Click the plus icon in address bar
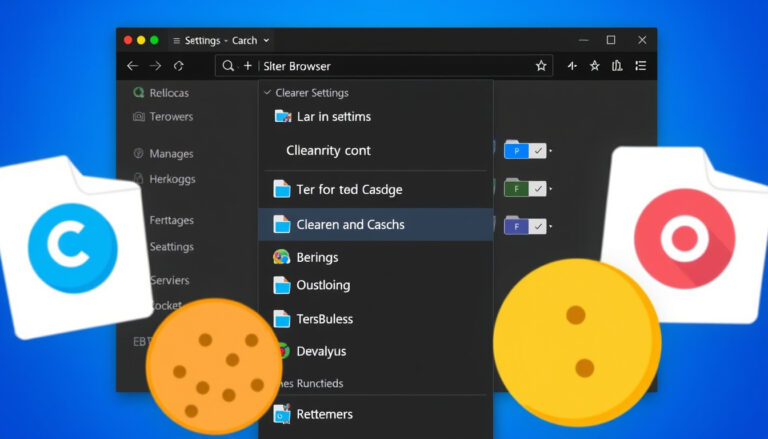This screenshot has width=768, height=439. [248, 66]
